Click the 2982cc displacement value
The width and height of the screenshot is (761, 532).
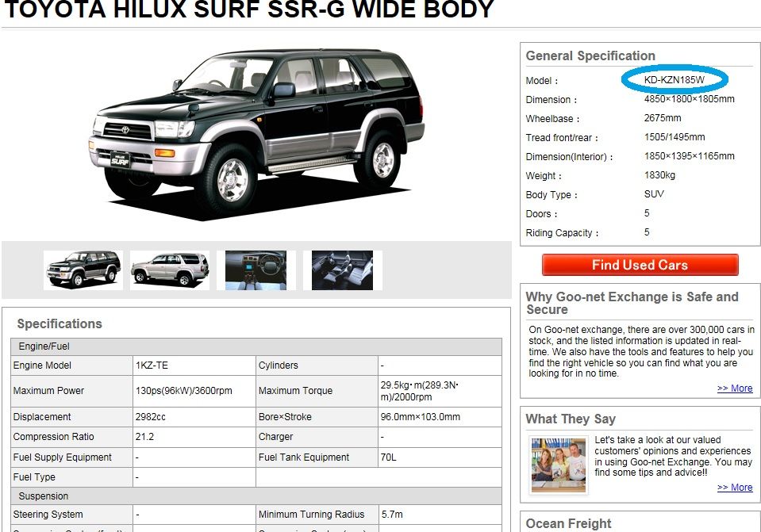(151, 416)
